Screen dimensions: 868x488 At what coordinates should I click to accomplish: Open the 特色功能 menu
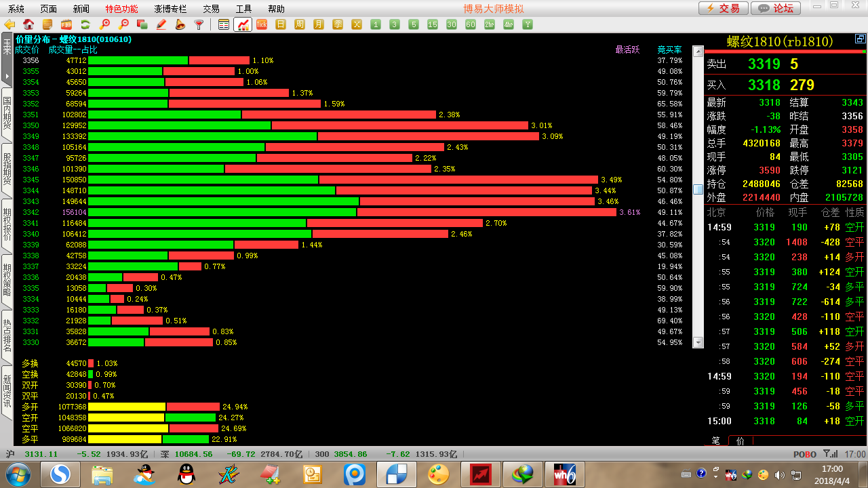click(x=121, y=9)
